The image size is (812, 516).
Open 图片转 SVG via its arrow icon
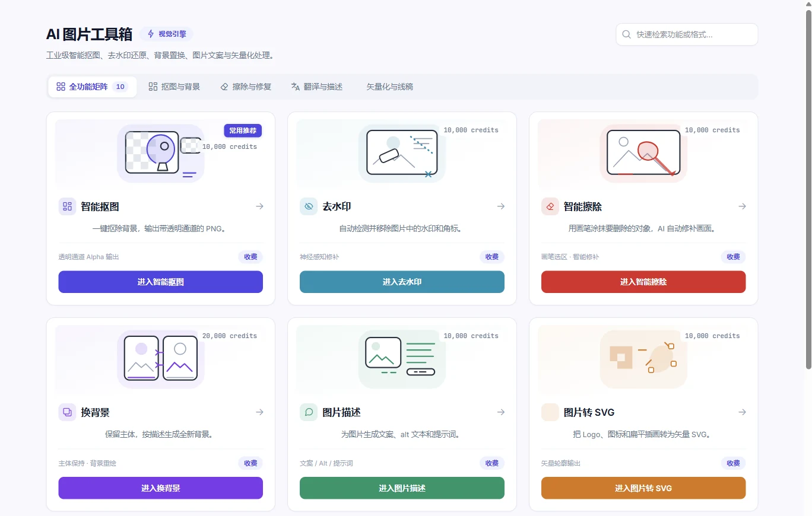(x=743, y=412)
